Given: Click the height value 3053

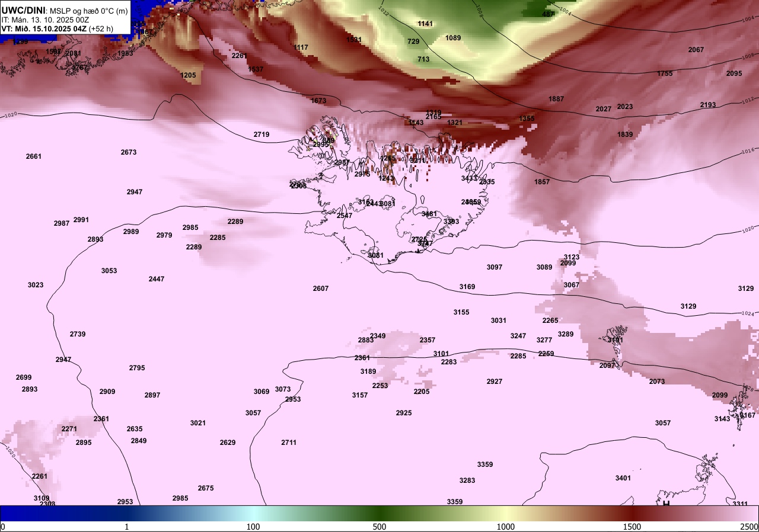Looking at the screenshot, I should (x=109, y=271).
